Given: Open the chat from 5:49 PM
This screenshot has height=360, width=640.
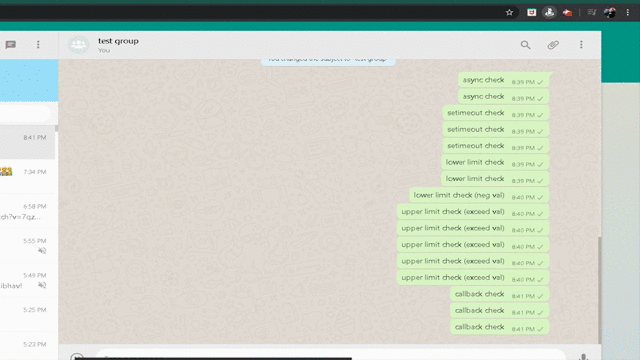Looking at the screenshot, I should 27,280.
